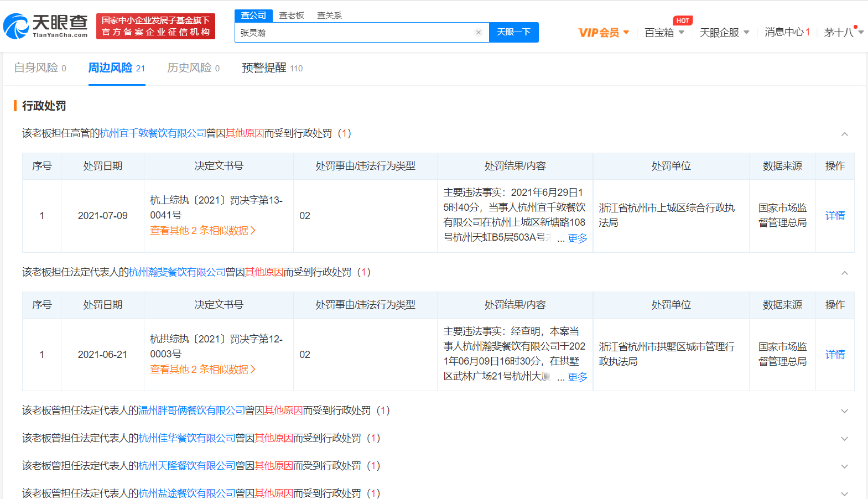
Task: Click 其他原因 in the 杭州宜千敦 row
Action: 245,133
